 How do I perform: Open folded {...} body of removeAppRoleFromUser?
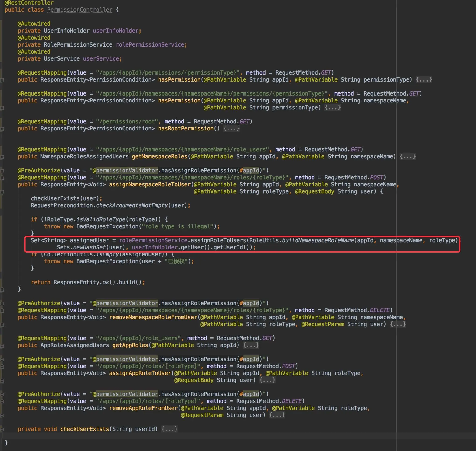[x=277, y=415]
